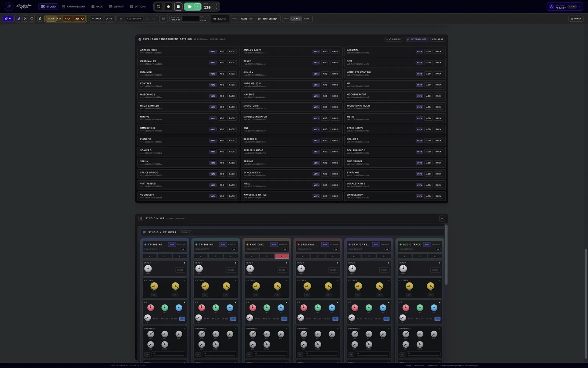Viewport: 588px width, 368px height.
Task: Toggle the Bridge button in the toolbar
Action: (134, 18)
